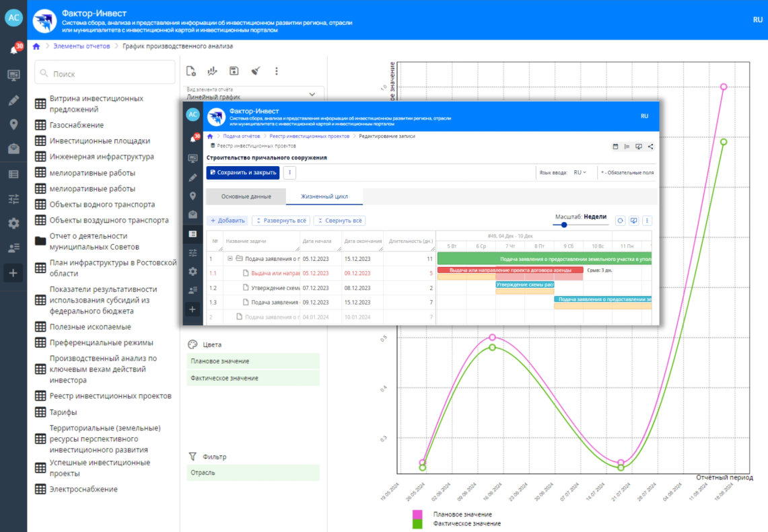Open map pin icon in main sidebar
The width and height of the screenshot is (768, 532).
(x=13, y=124)
